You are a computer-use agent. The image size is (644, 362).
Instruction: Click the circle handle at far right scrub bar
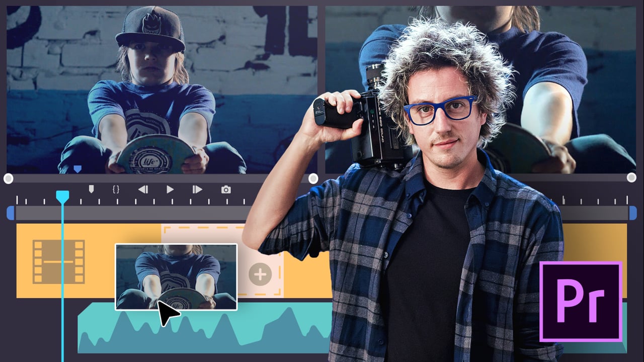[631, 177]
